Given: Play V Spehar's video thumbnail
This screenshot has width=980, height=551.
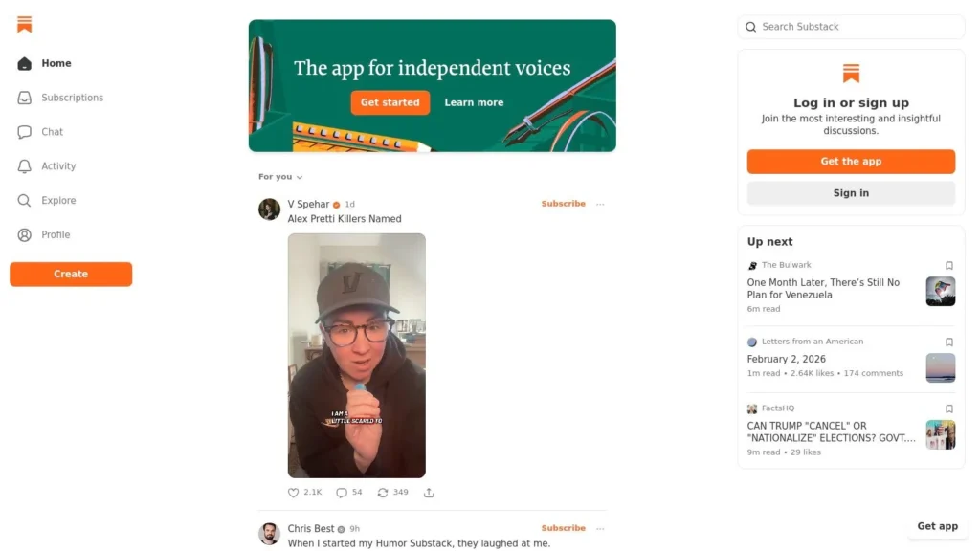Looking at the screenshot, I should tap(357, 356).
